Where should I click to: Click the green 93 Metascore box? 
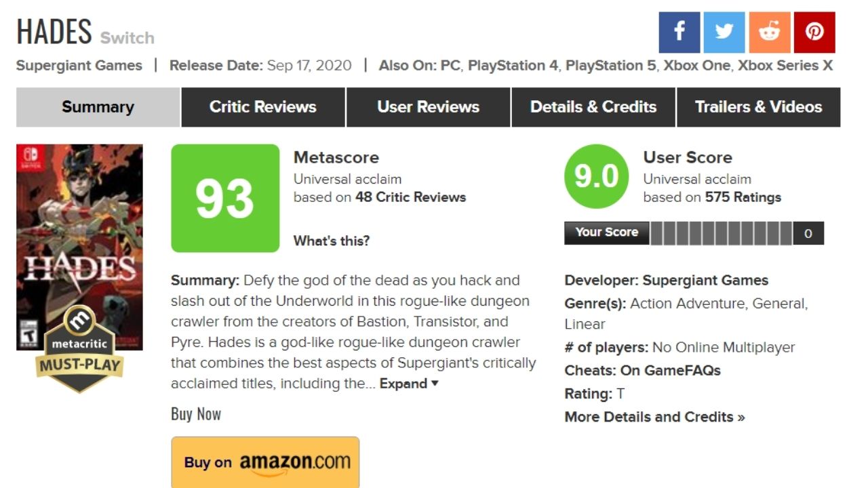click(225, 198)
